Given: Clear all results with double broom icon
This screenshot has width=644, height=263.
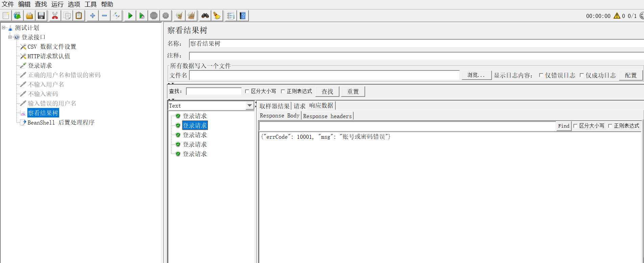Looking at the screenshot, I should 191,16.
